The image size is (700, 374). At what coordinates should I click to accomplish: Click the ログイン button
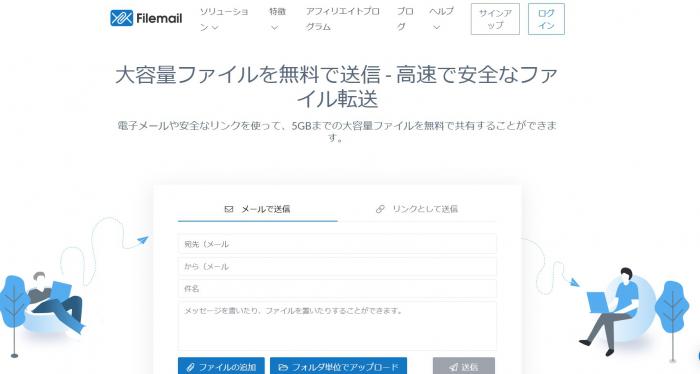coord(546,19)
